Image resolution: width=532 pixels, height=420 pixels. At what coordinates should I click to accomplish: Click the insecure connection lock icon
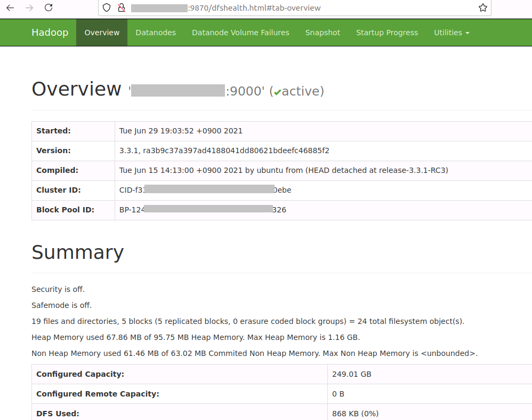(121, 8)
